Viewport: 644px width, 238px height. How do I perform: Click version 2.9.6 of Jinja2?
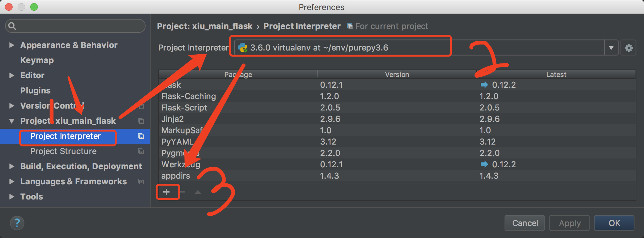[x=330, y=119]
